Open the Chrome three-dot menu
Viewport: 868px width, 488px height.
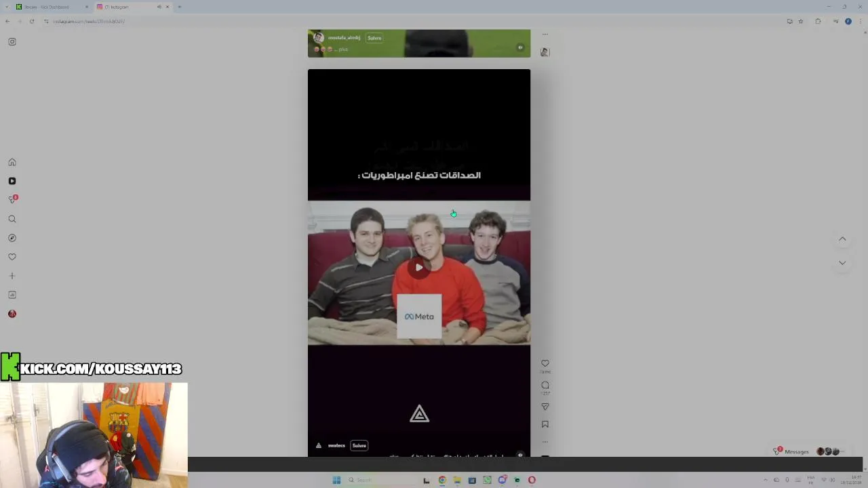tap(860, 21)
